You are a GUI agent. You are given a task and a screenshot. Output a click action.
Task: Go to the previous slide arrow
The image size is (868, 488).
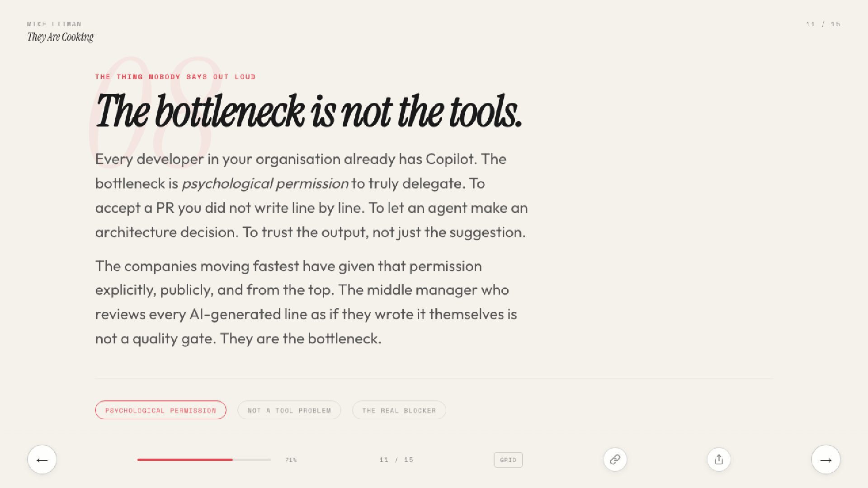(42, 460)
